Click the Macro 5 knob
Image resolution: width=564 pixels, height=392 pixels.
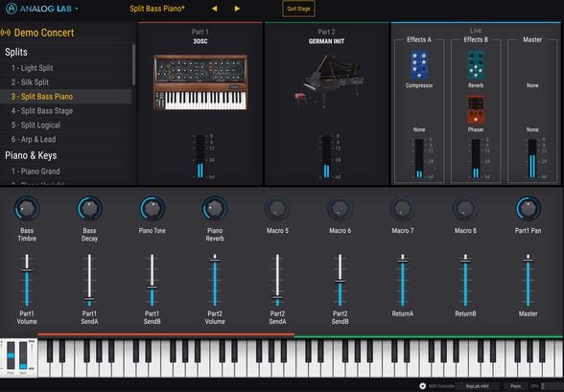click(x=277, y=208)
